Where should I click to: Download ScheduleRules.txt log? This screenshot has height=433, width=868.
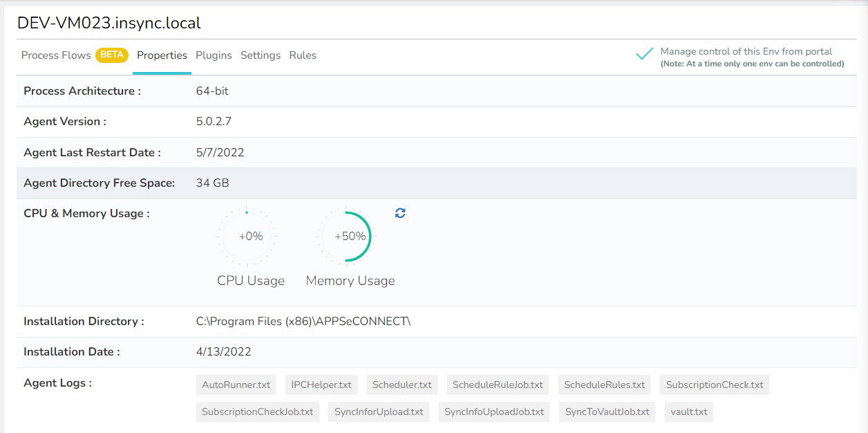[x=604, y=385]
